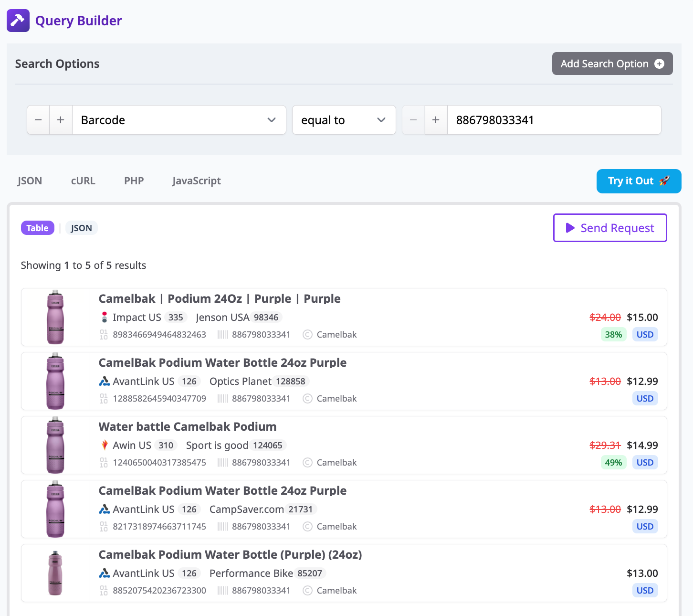Open 'Water battle Camelbak Podium' title

click(x=188, y=426)
